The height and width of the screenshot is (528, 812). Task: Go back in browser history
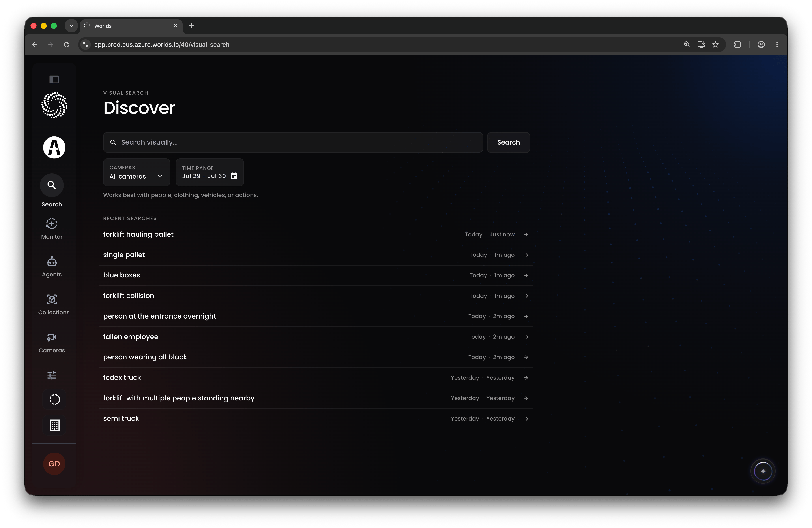pyautogui.click(x=35, y=45)
